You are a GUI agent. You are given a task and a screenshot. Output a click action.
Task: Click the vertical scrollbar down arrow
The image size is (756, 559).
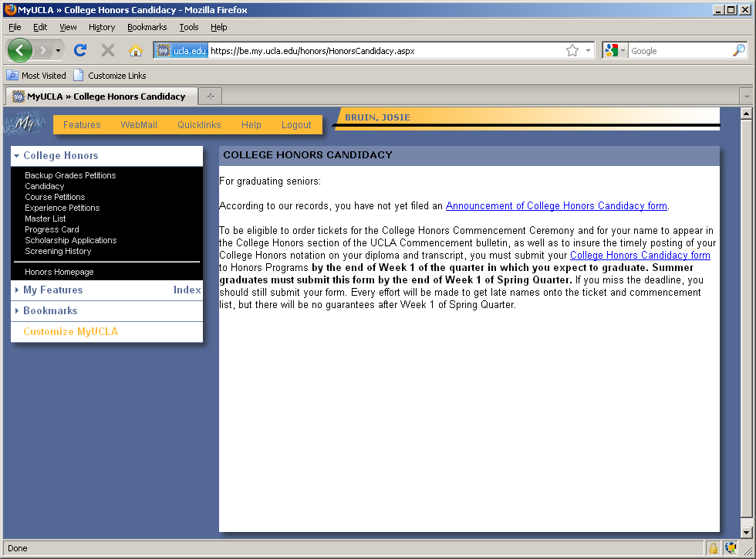(x=746, y=532)
